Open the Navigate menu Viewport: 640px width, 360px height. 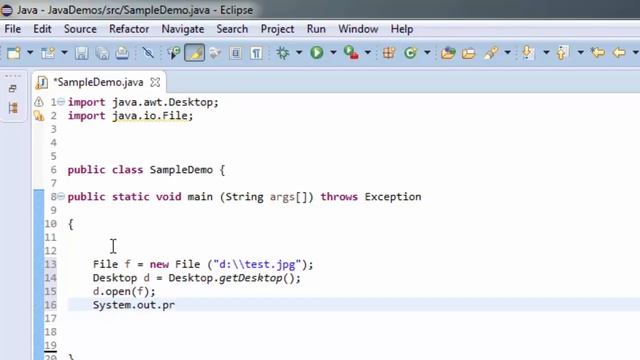[182, 29]
